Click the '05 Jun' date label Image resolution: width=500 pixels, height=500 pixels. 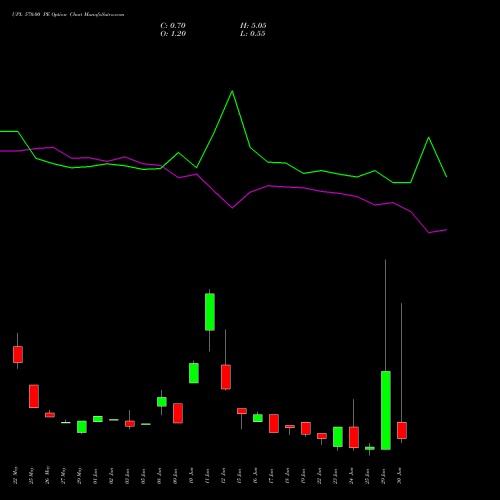[143, 476]
